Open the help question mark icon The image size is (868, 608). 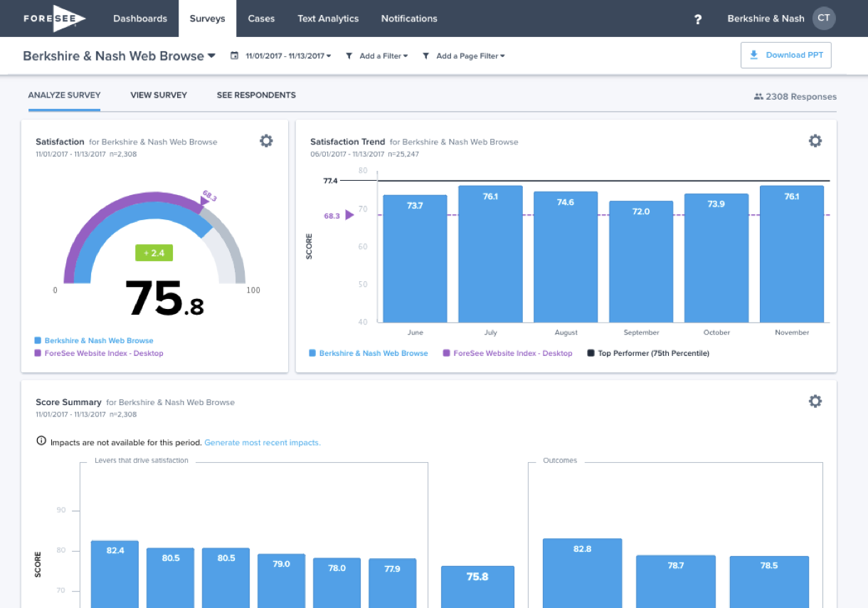[x=698, y=19]
